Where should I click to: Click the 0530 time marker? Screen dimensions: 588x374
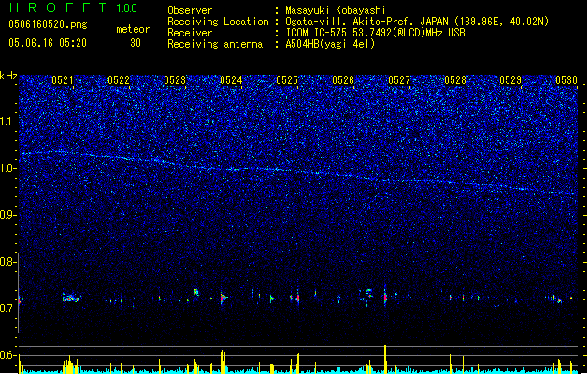coord(566,80)
